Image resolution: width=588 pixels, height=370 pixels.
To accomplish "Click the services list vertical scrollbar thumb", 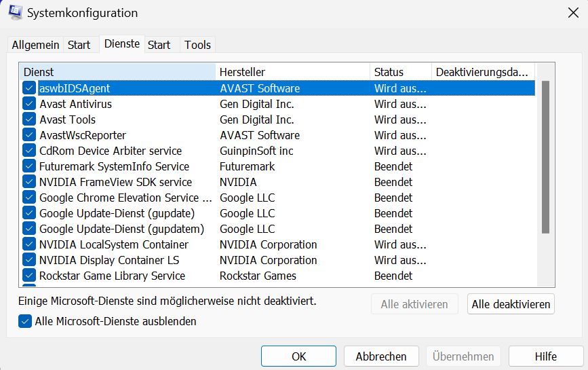I will pyautogui.click(x=546, y=158).
